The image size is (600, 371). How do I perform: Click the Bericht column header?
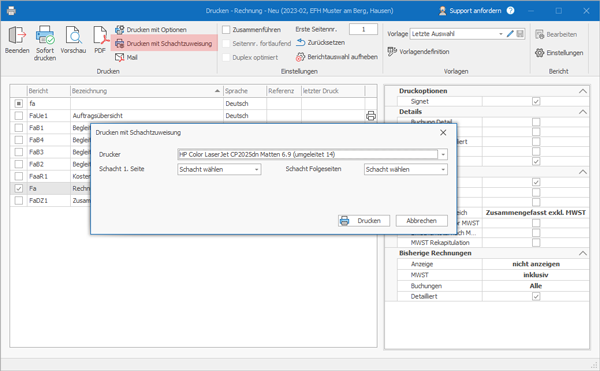(49, 91)
